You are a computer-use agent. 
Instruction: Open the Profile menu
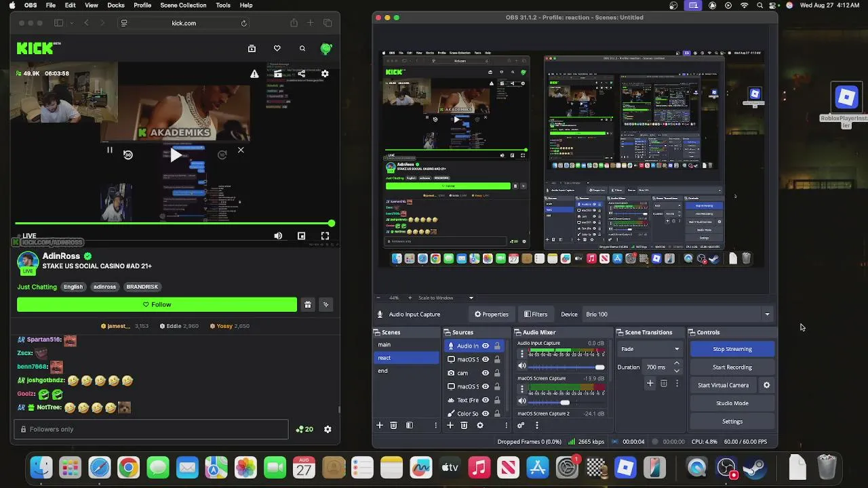pyautogui.click(x=142, y=5)
